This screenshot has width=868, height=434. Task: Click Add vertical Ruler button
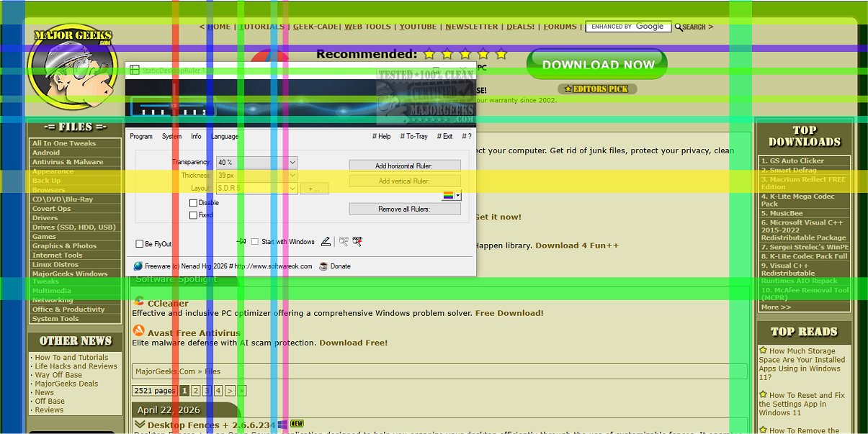[x=405, y=181]
